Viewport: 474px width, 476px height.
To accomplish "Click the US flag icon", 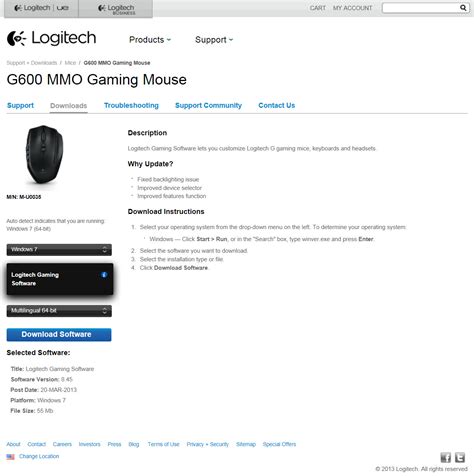I will pyautogui.click(x=10, y=457).
